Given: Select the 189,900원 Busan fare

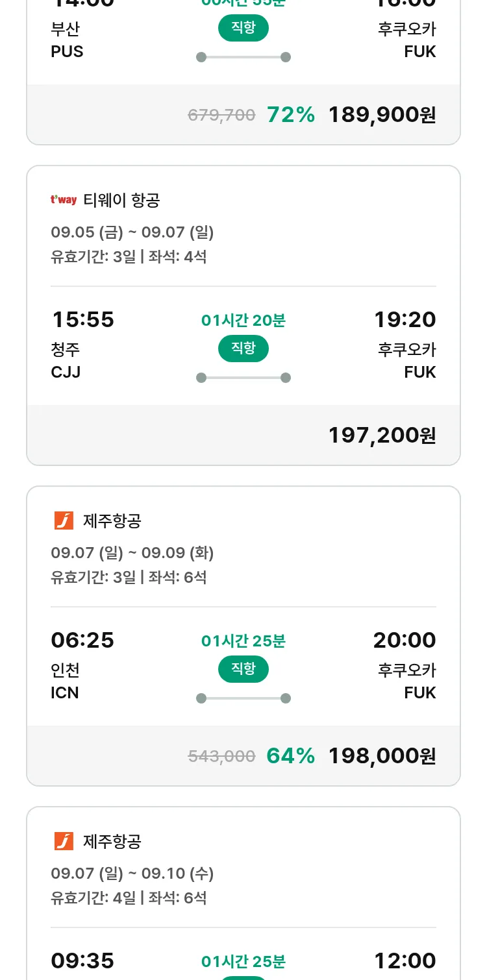Looking at the screenshot, I should coord(382,115).
